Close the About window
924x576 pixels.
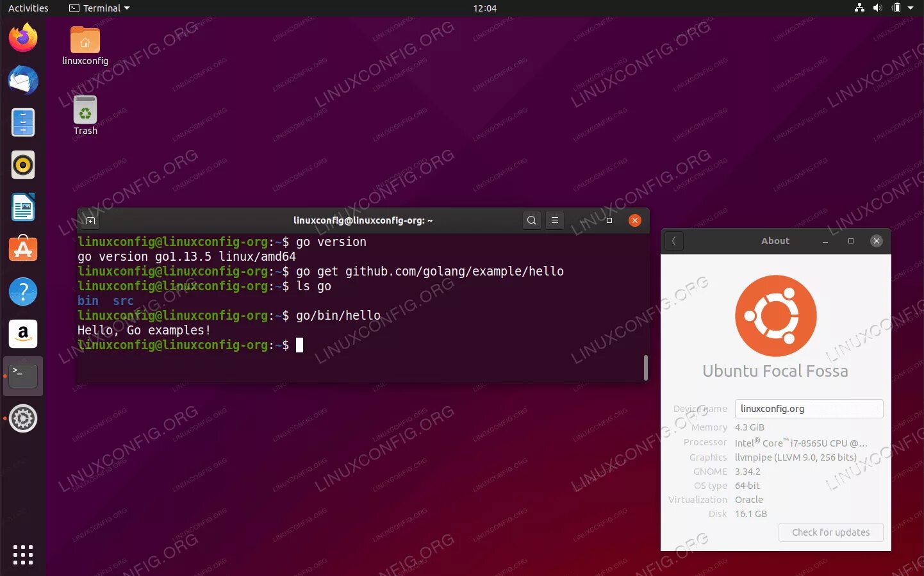click(877, 241)
